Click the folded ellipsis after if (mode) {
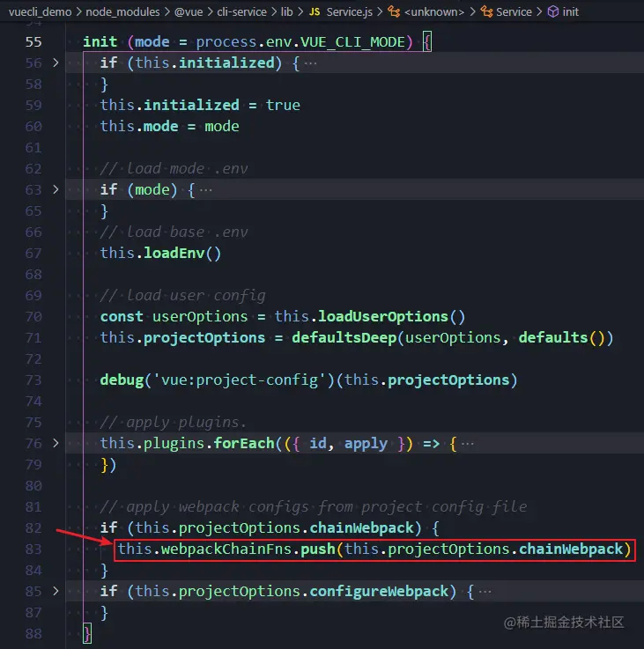 [206, 190]
